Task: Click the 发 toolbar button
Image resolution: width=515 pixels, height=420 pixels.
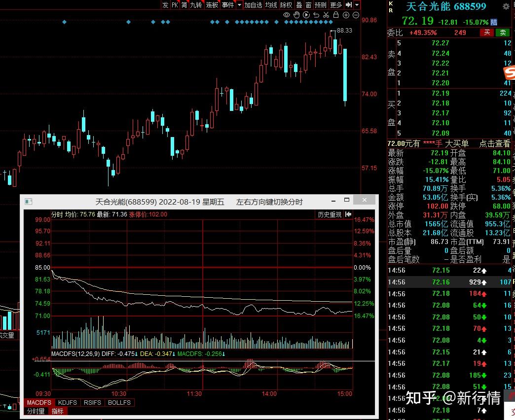Action: click(165, 5)
